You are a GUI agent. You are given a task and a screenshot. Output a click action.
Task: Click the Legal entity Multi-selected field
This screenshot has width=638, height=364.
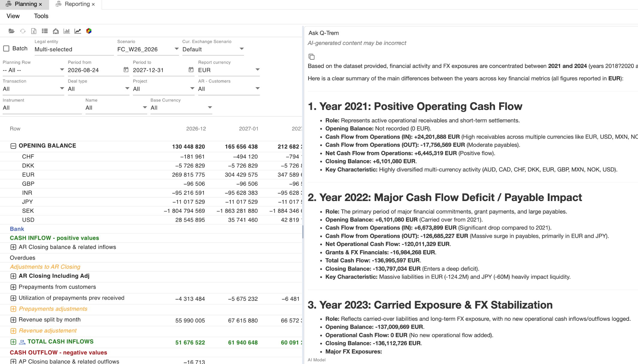pyautogui.click(x=74, y=49)
